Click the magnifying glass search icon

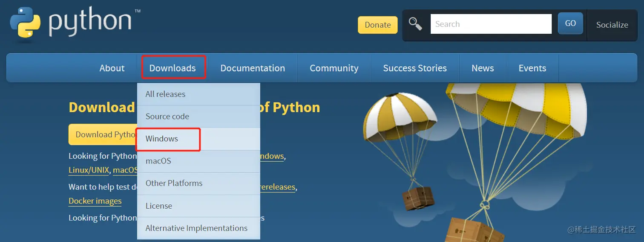coord(415,24)
